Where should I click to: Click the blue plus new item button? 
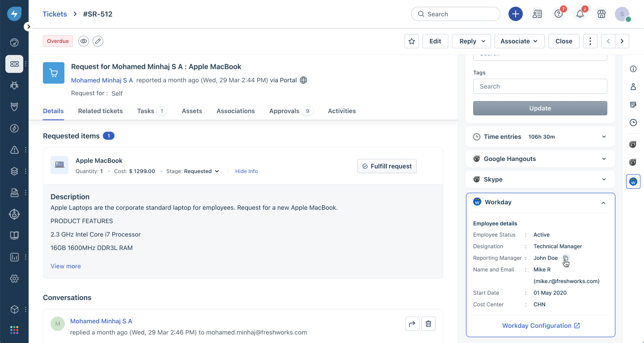[x=516, y=14]
